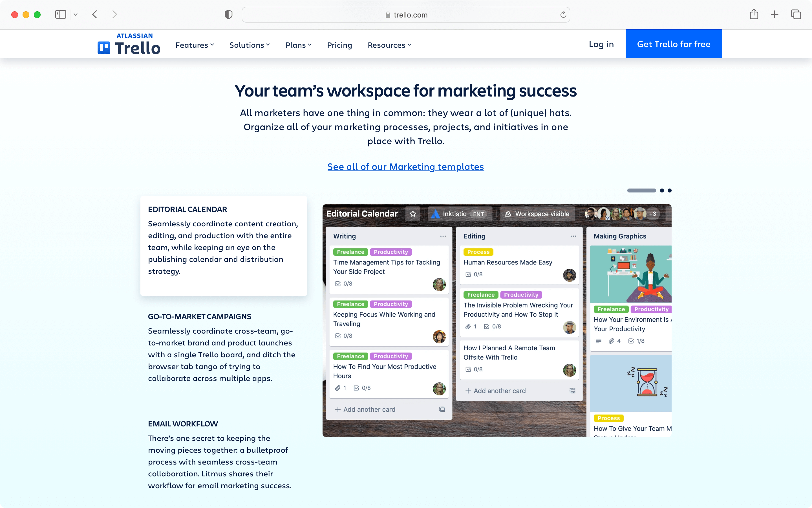Click the Atlassian icon beside Inktistic
The height and width of the screenshot is (508, 812).
tap(436, 214)
